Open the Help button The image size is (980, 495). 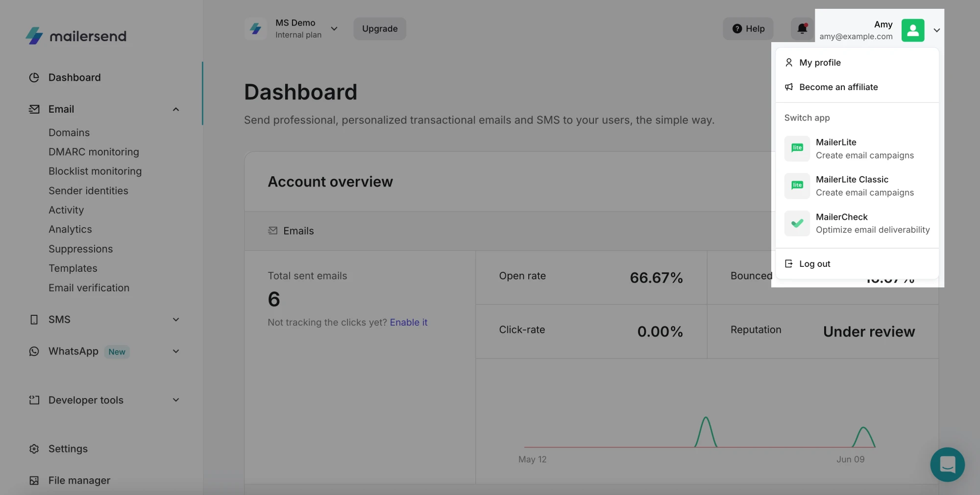pyautogui.click(x=748, y=29)
